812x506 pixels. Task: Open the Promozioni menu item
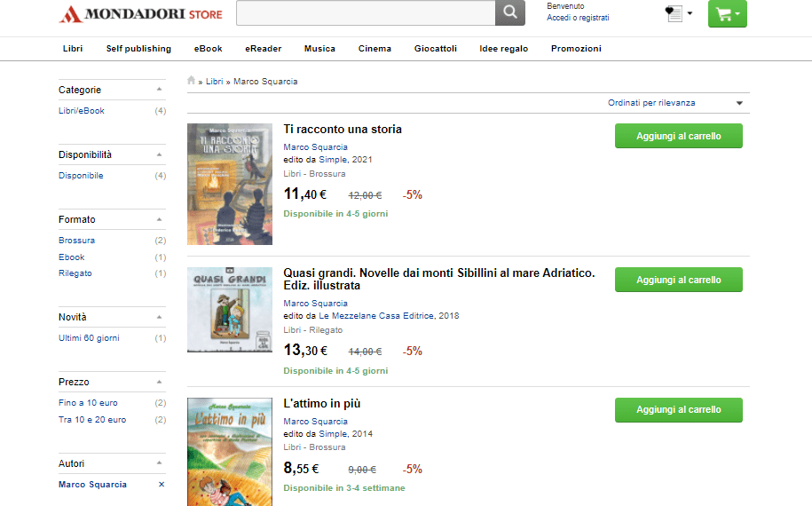click(576, 49)
